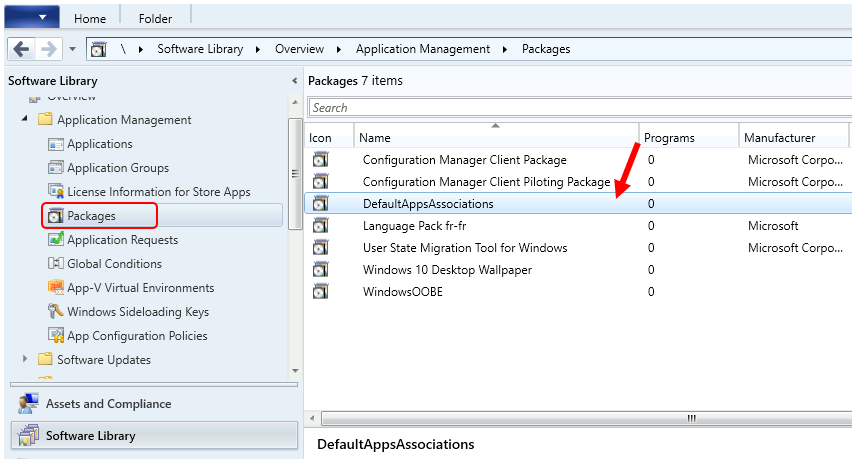Click the Application Requests checkmark icon

pos(55,239)
